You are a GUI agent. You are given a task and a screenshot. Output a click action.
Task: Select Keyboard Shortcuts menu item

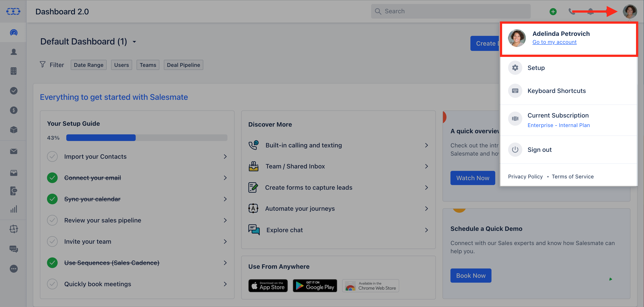click(568, 91)
